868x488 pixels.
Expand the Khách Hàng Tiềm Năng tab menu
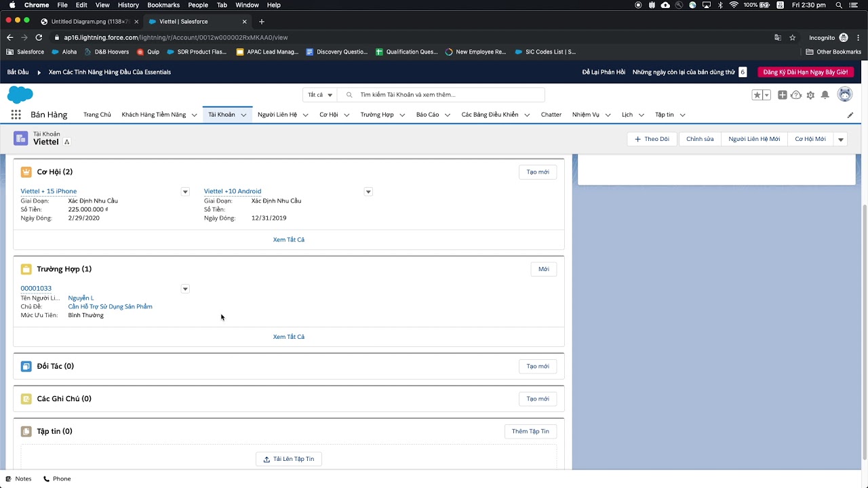coord(194,115)
